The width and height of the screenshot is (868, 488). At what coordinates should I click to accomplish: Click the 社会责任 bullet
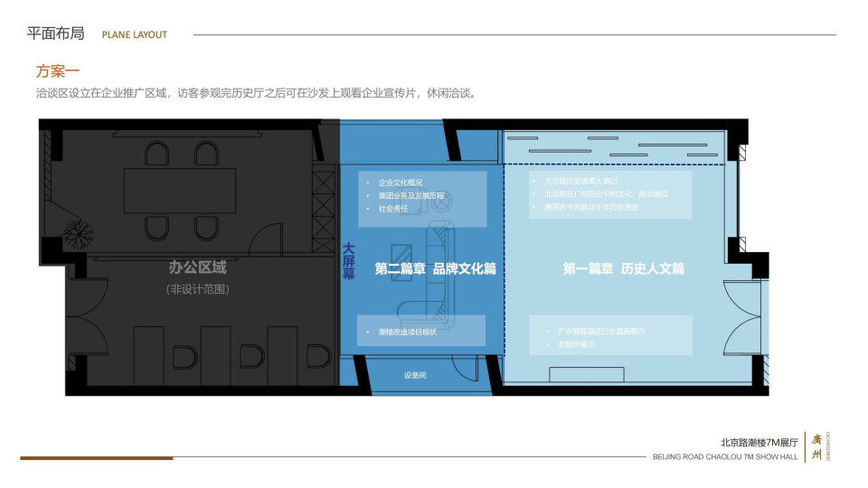click(393, 209)
